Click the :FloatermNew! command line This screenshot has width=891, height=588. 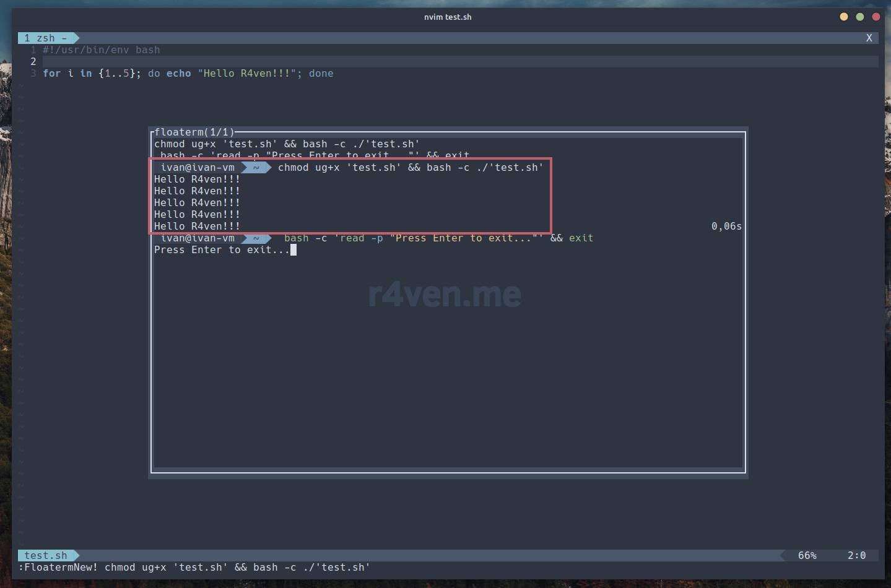(194, 567)
